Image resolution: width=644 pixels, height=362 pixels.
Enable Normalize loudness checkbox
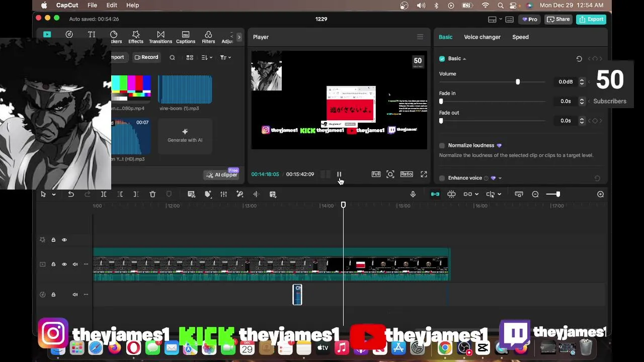click(442, 145)
